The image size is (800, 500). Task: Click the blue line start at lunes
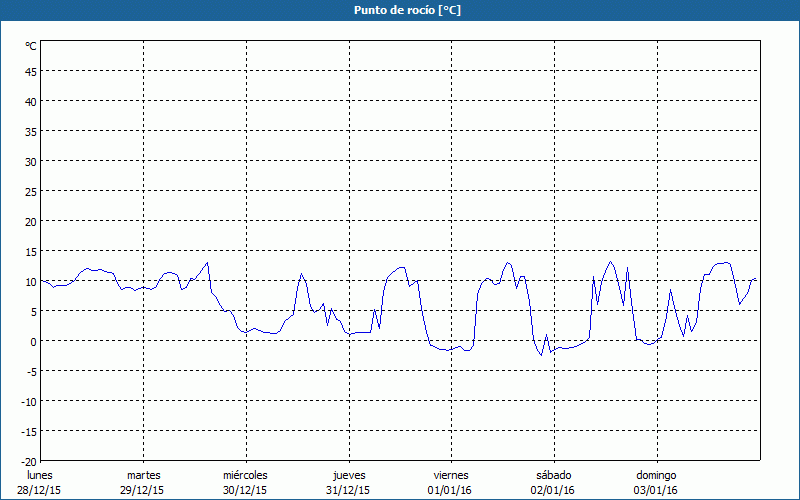[x=41, y=281]
